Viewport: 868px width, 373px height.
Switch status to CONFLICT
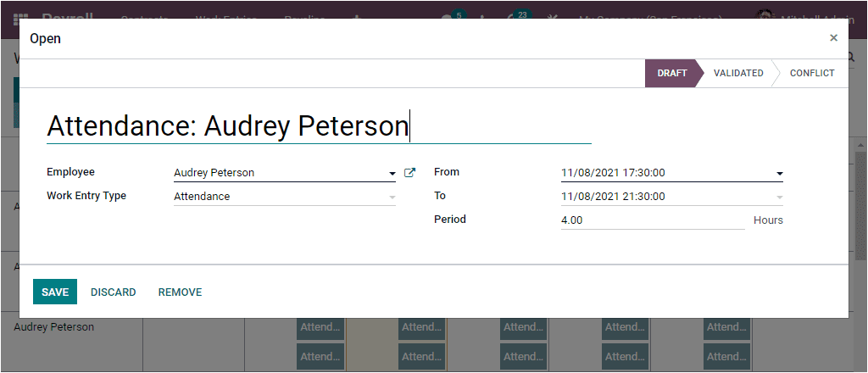(811, 73)
